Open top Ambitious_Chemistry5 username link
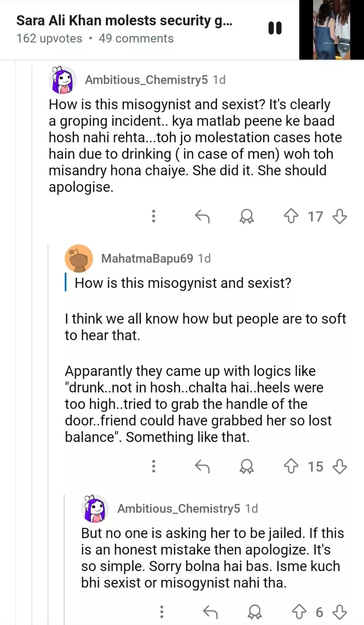364x625 pixels. coord(146,80)
